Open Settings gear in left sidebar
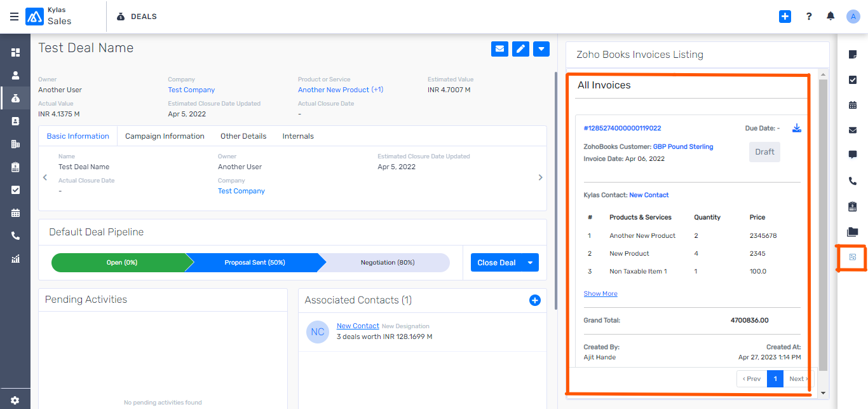 [15, 401]
